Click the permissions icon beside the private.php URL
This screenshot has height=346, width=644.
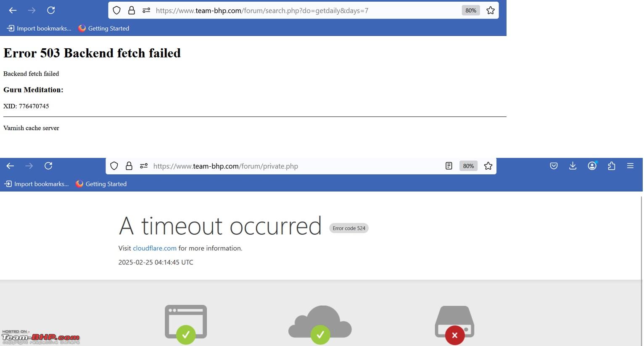click(x=144, y=166)
